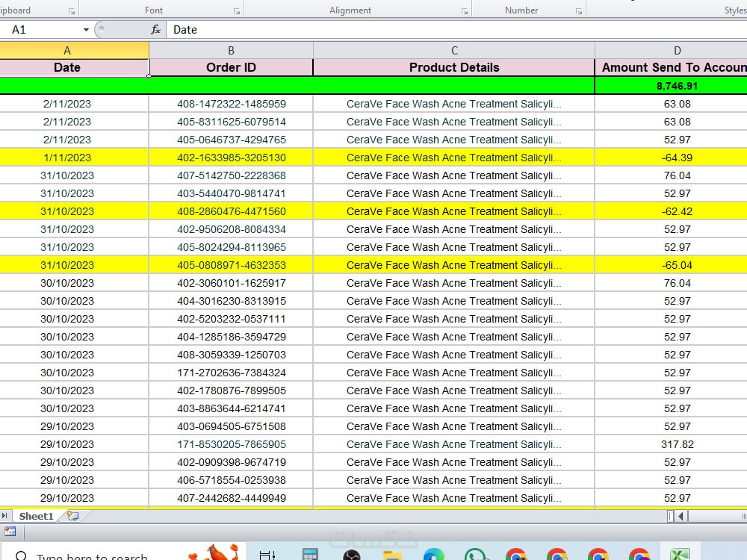Click the formula bar containing Date

click(456, 30)
